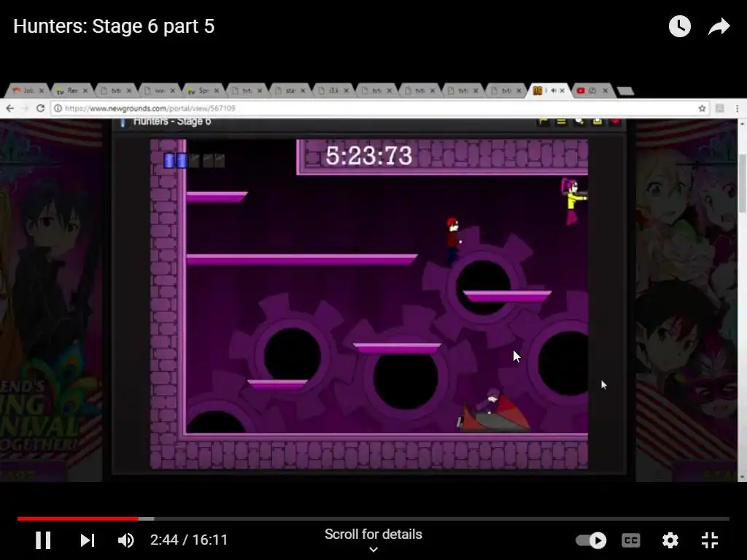
Task: Reload the Newgrounds page
Action: (41, 109)
